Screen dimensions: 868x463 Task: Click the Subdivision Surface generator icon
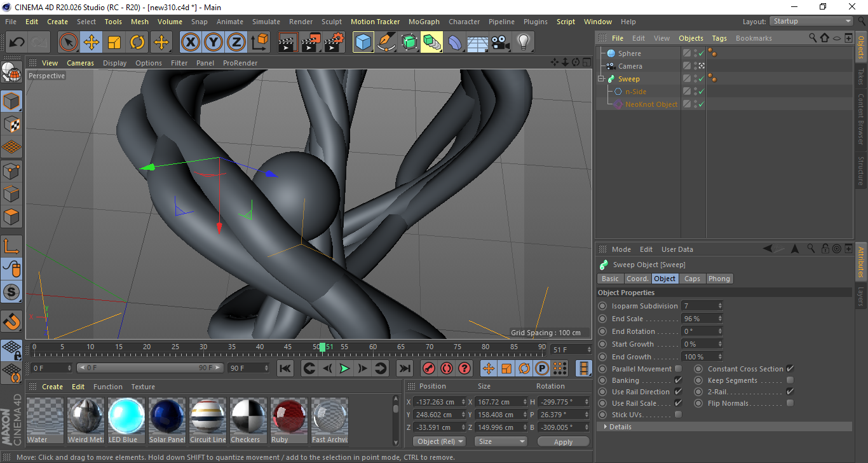point(409,43)
